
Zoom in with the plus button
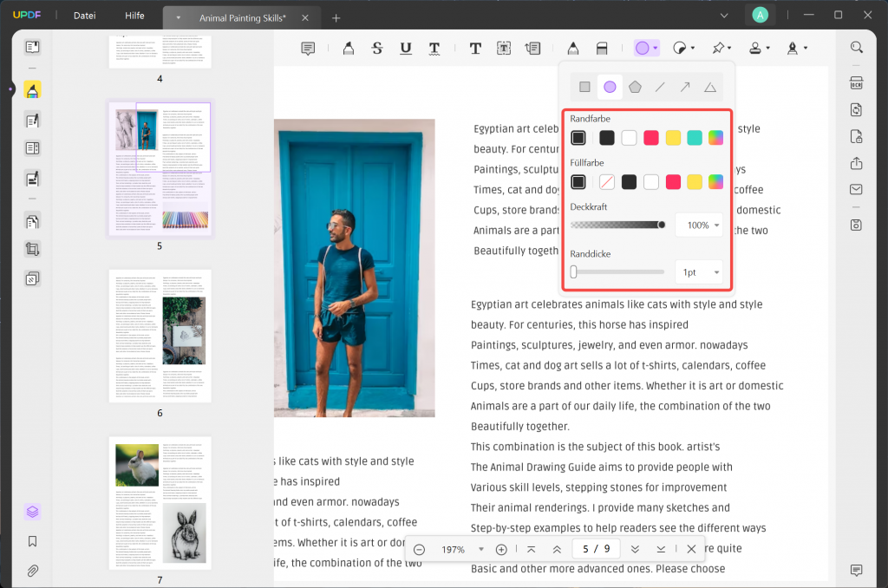[x=501, y=550]
